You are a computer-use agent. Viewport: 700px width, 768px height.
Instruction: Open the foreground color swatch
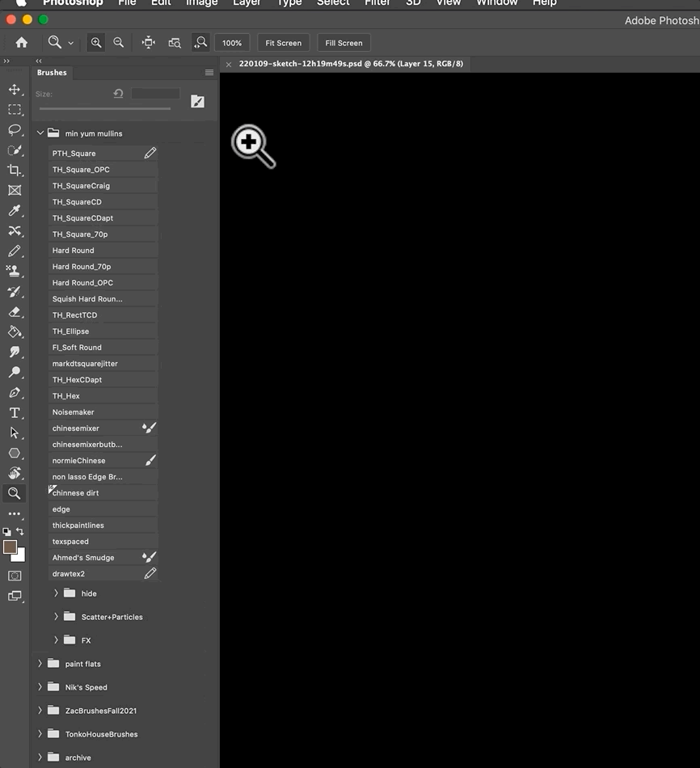[x=10, y=547]
